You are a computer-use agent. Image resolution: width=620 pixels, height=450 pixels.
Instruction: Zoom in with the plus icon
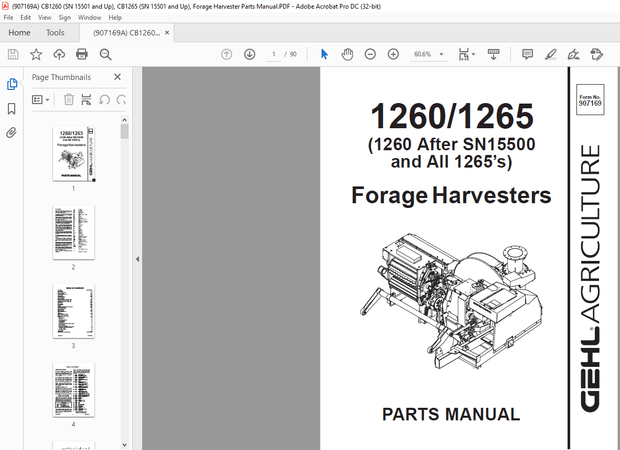pos(393,54)
